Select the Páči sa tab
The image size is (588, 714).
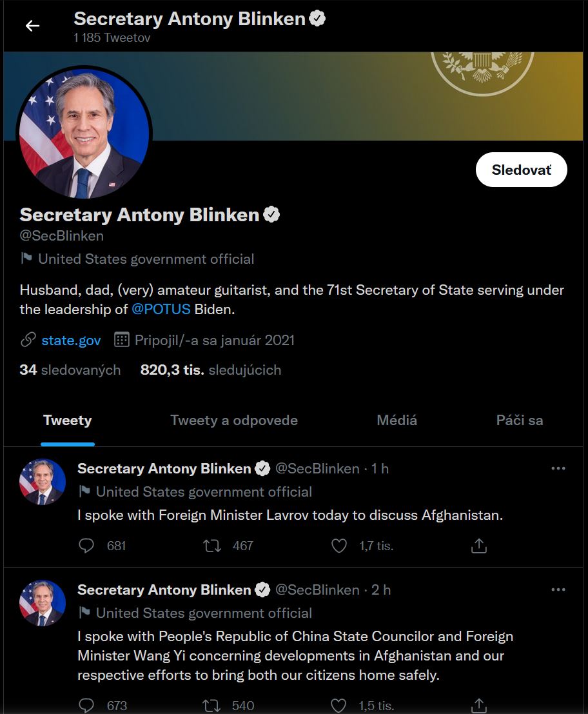click(519, 421)
